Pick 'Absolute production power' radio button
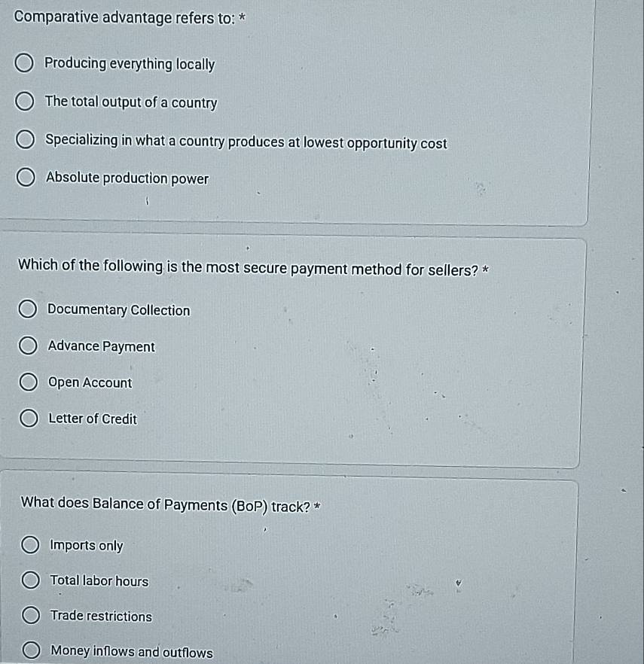Image resolution: width=644 pixels, height=664 pixels. pos(26,177)
